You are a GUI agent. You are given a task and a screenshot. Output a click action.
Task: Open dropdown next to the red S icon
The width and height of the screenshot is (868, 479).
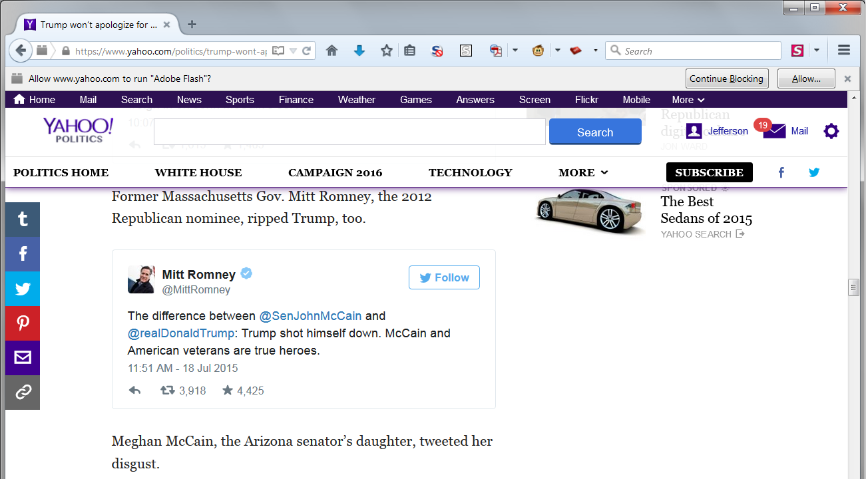click(x=817, y=51)
